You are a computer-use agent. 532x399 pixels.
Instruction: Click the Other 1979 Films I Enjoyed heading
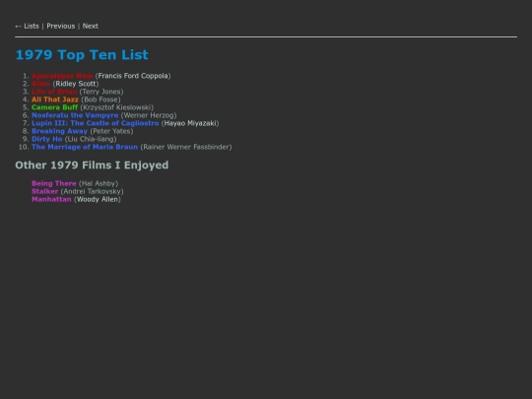[x=92, y=165]
